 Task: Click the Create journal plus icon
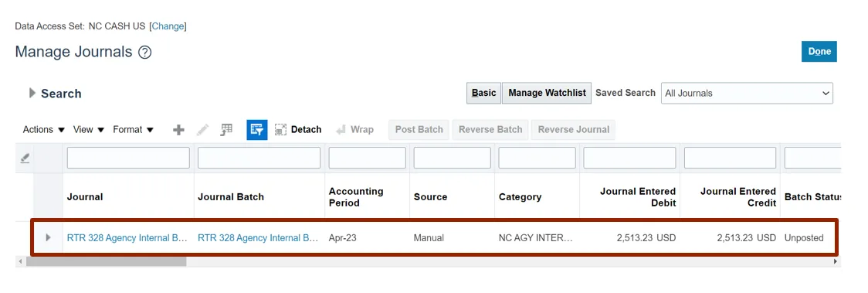tap(178, 130)
